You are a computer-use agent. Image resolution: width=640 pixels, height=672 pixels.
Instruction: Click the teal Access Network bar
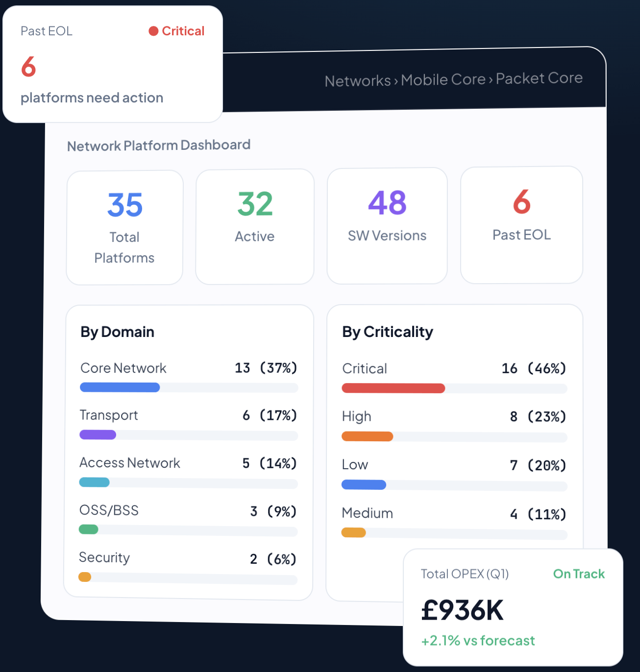click(x=94, y=482)
